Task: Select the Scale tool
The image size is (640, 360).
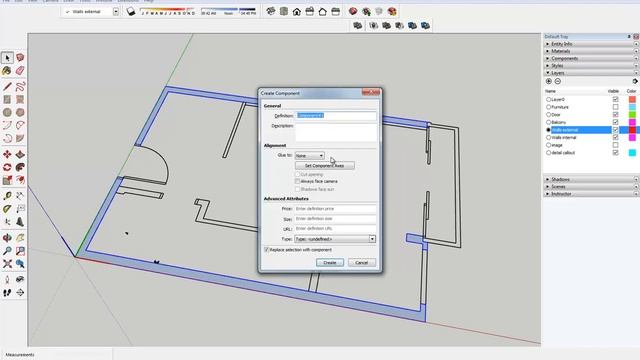Action: pos(7,180)
